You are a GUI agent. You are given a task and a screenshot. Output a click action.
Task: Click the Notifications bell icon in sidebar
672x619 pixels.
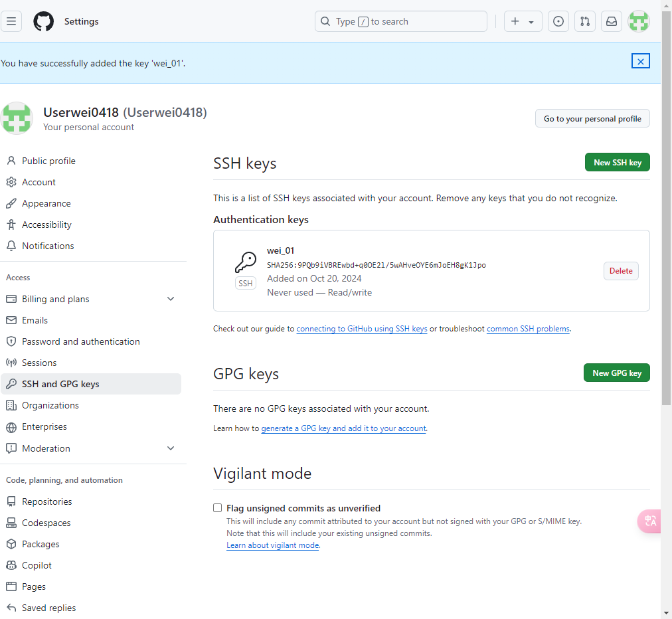pos(11,246)
